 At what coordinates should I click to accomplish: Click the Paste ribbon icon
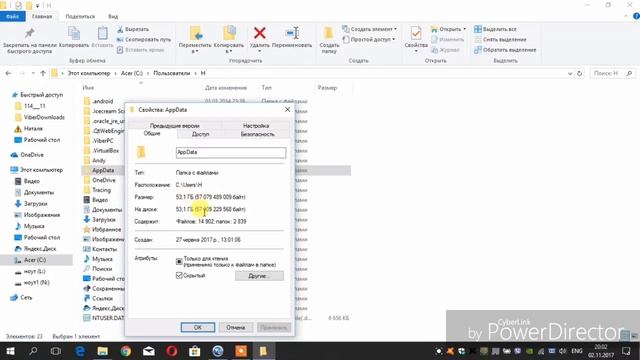[102, 33]
